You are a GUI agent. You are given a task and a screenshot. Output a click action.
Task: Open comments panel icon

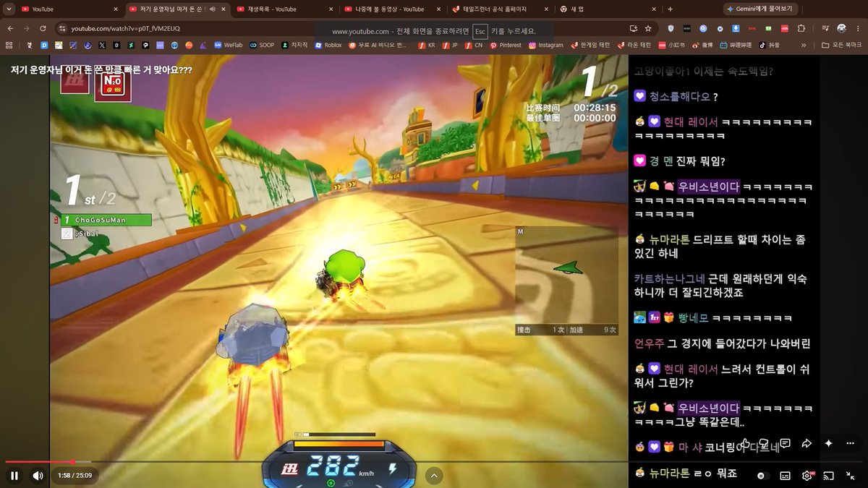tap(785, 443)
